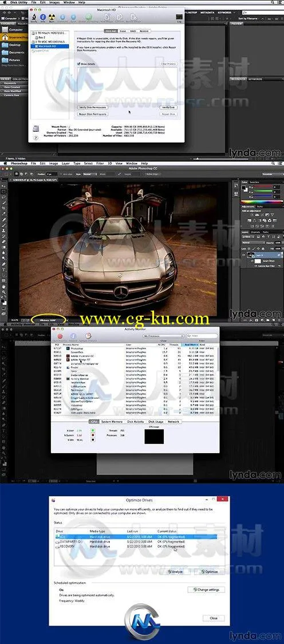Viewport: 284px width, 644px height.
Task: Toggle visibility eye of the top layer
Action: coord(243,254)
